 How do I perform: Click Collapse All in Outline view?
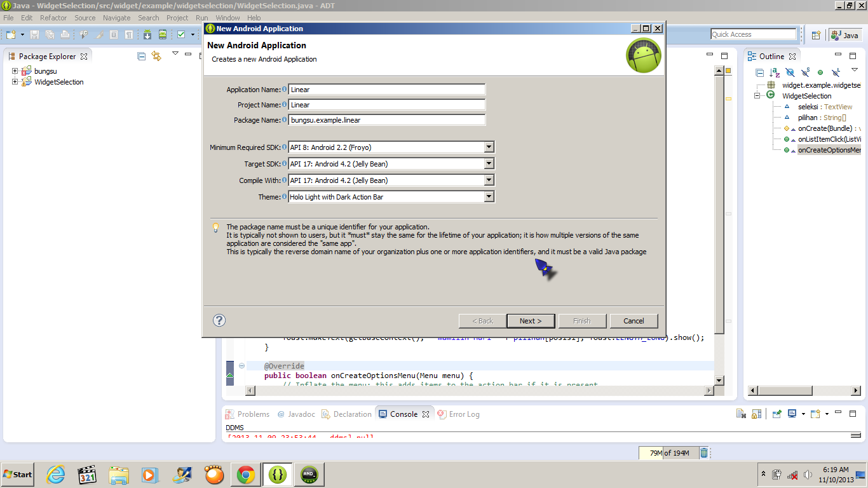[x=759, y=72]
